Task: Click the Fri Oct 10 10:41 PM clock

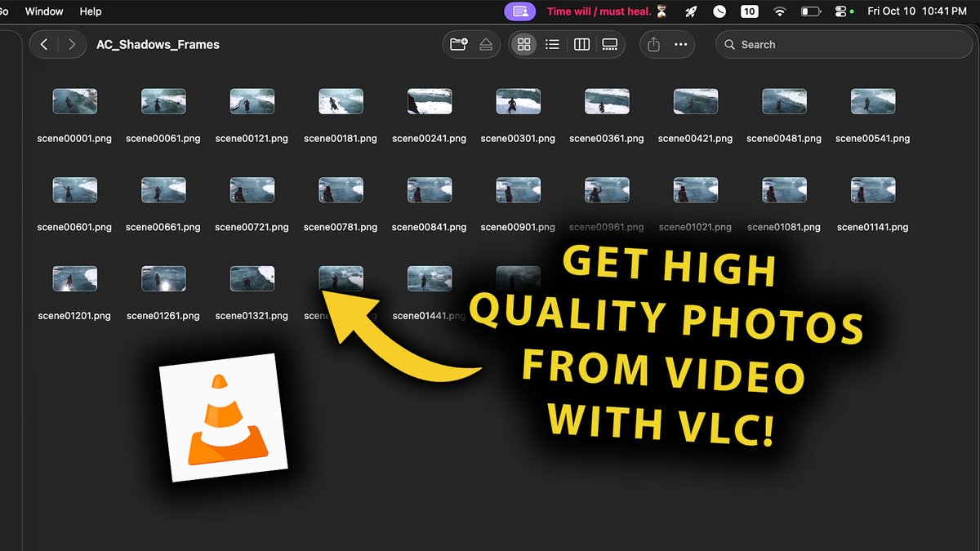Action: click(917, 11)
